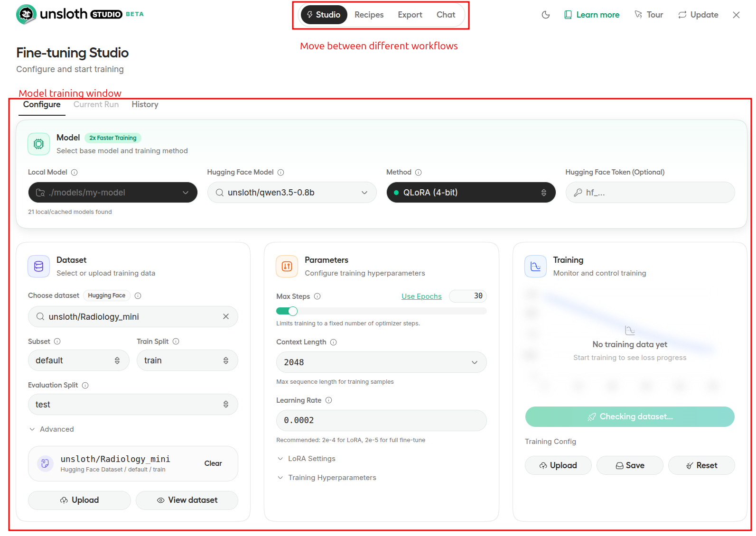Click the sliders icon in Parameters card
Viewport: 756px width, 536px height.
287,266
